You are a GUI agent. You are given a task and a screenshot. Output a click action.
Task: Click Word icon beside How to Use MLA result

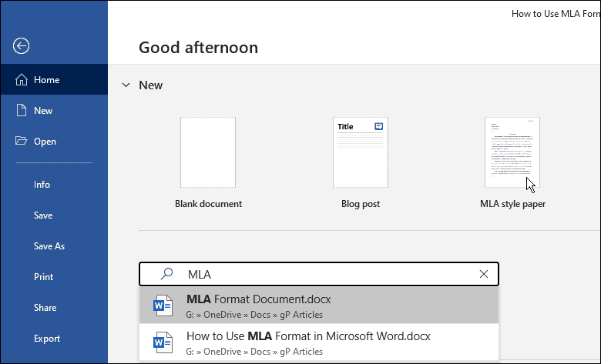click(x=163, y=342)
